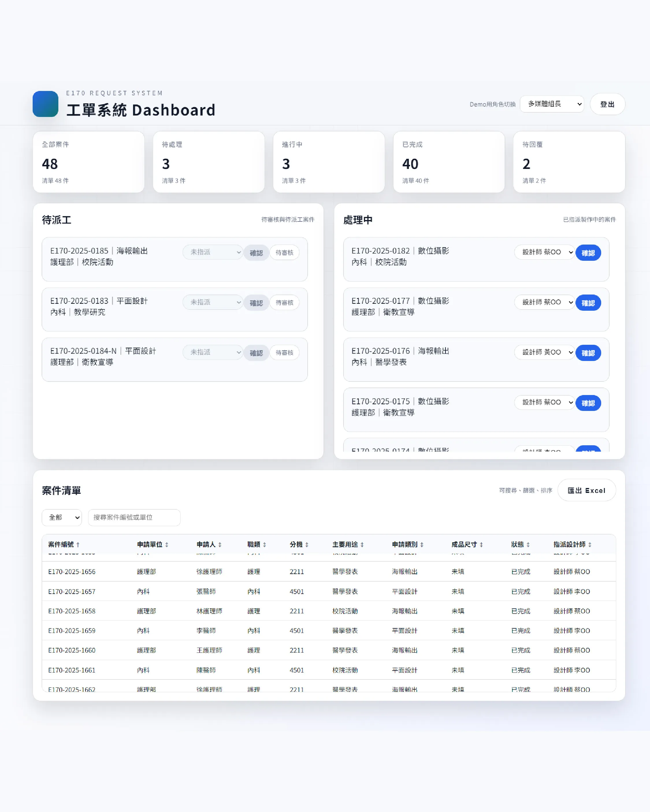
Task: Confirm assignment for case E170-2025-0182
Action: [588, 253]
